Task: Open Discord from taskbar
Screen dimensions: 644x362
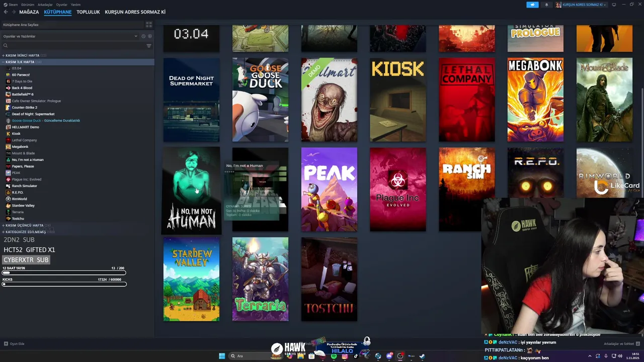Action: (389, 356)
